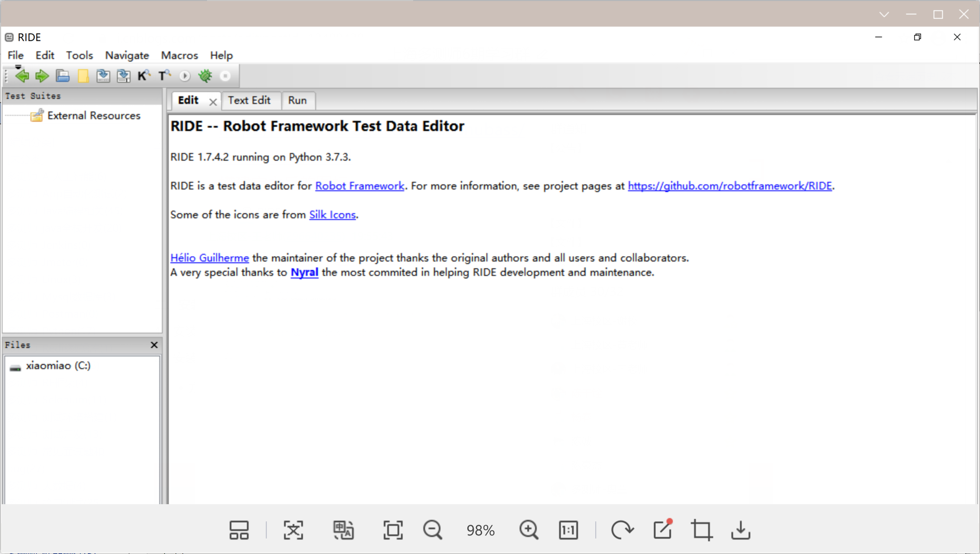The height and width of the screenshot is (554, 980).
Task: Close the Files panel
Action: click(154, 345)
